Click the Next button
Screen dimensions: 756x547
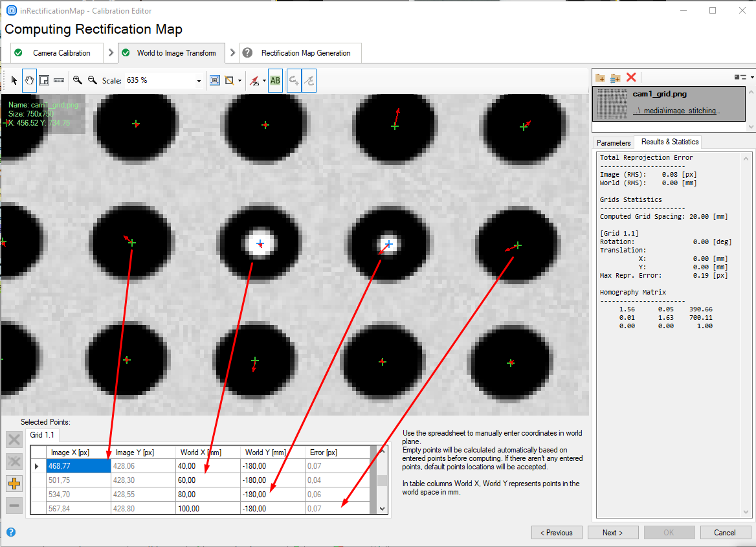point(612,533)
